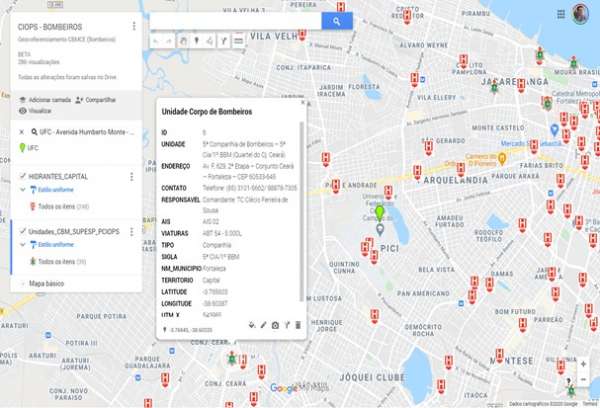This screenshot has width=600, height=408.
Task: Select the draw line tool
Action: pos(210,41)
